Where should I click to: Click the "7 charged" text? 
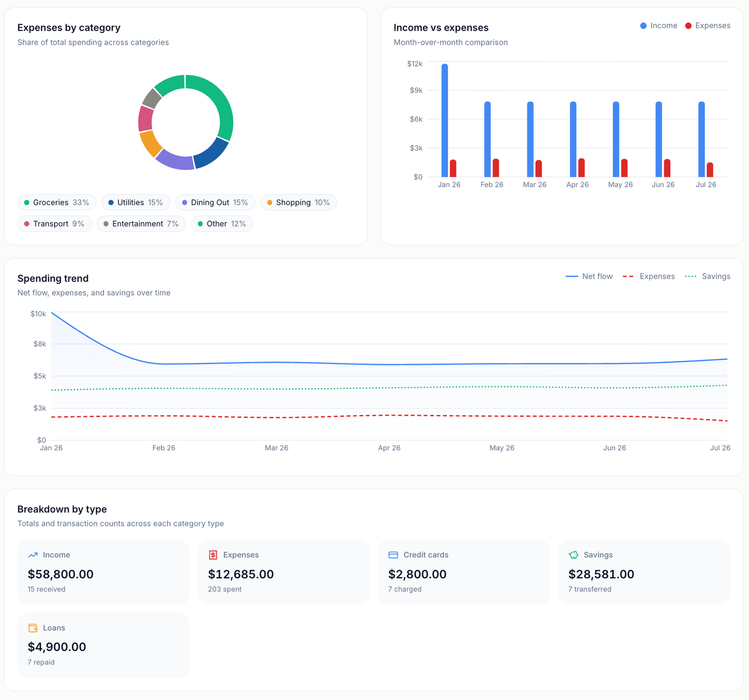405,589
